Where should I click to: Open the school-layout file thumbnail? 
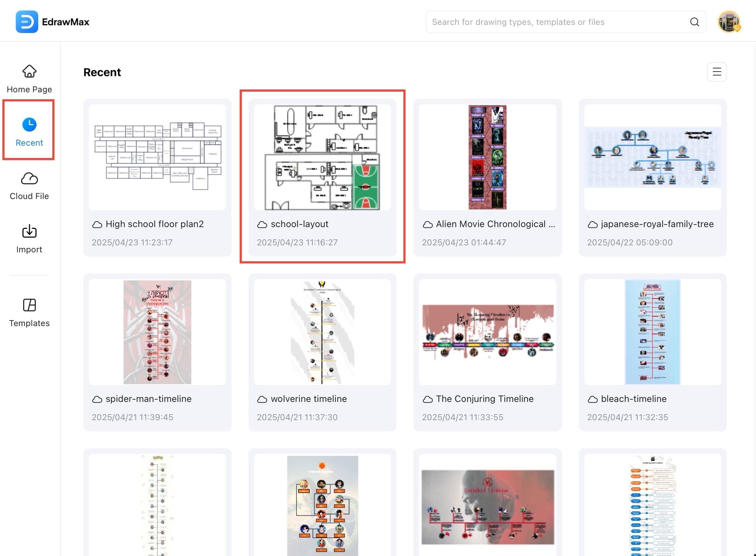click(322, 157)
